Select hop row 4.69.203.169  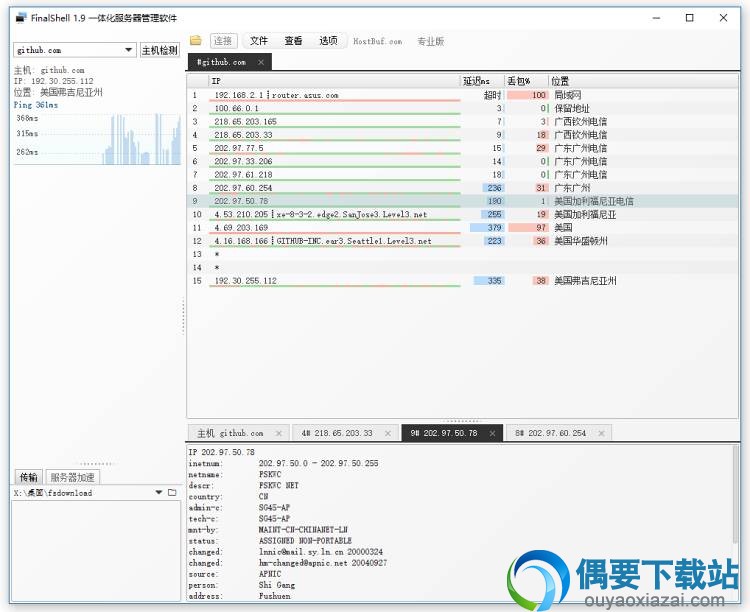point(462,227)
